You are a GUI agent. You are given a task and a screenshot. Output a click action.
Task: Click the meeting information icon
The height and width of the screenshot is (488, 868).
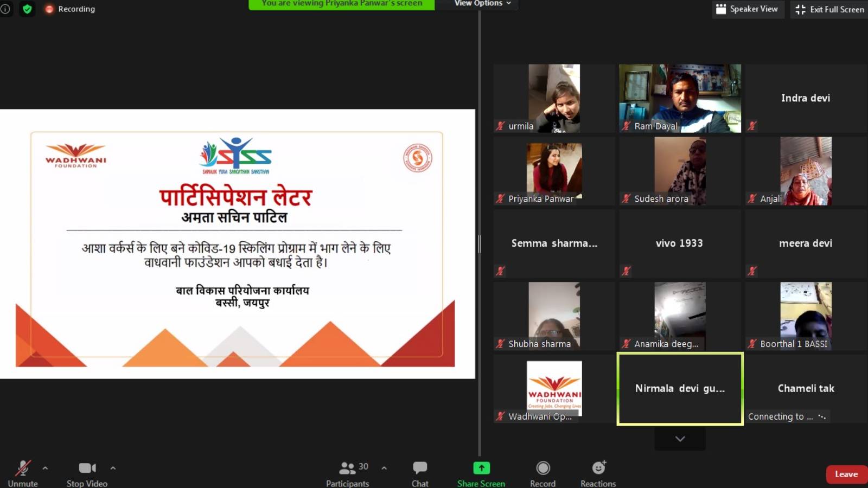[x=6, y=9]
